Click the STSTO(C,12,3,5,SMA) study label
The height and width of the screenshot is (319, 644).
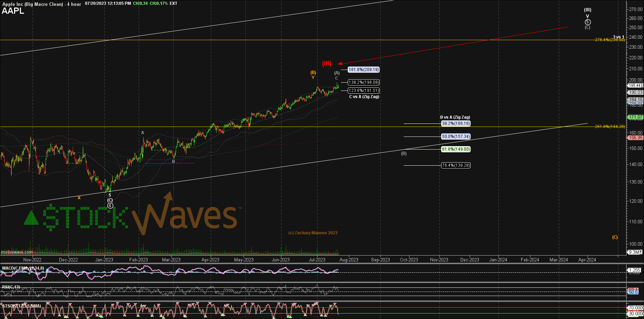click(x=21, y=306)
